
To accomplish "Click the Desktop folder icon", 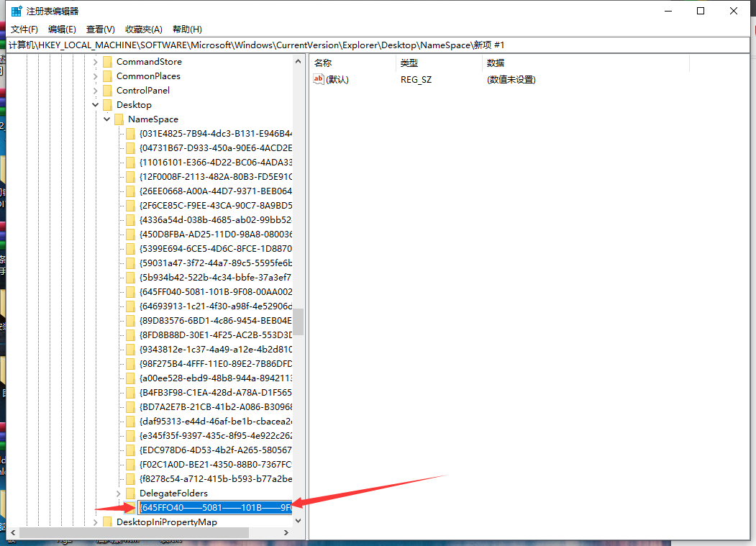I will 107,104.
